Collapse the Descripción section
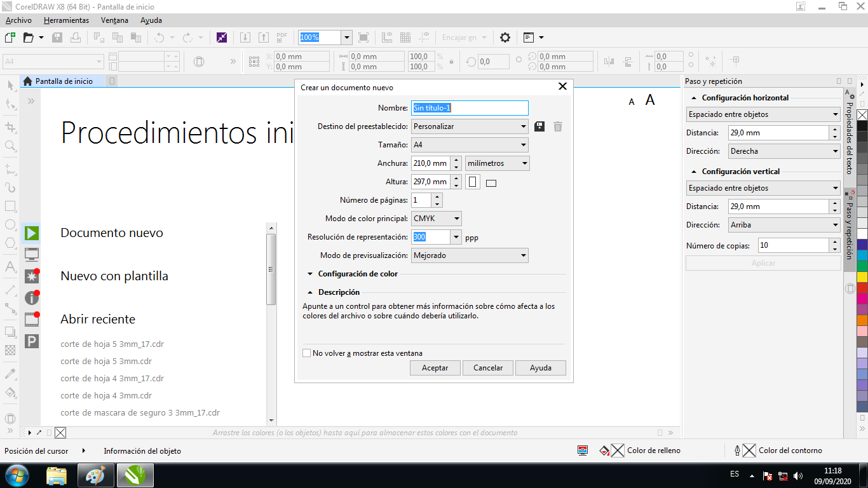 [x=310, y=292]
